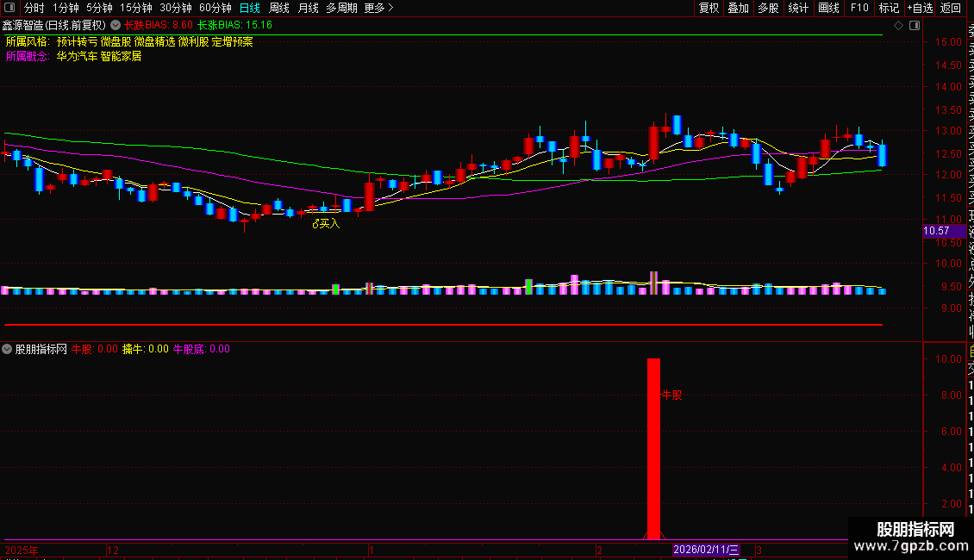
Task: Click the 10.57 price tag on axis
Action: [944, 231]
